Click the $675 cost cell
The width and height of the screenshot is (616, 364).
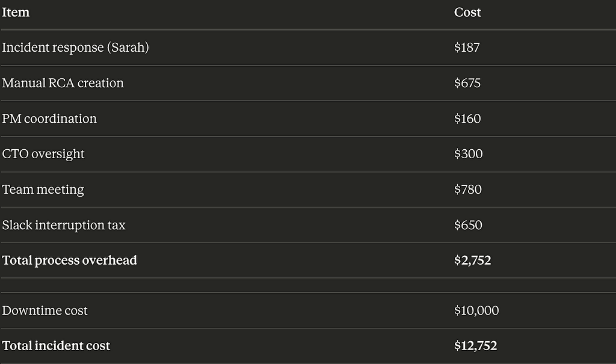[467, 83]
